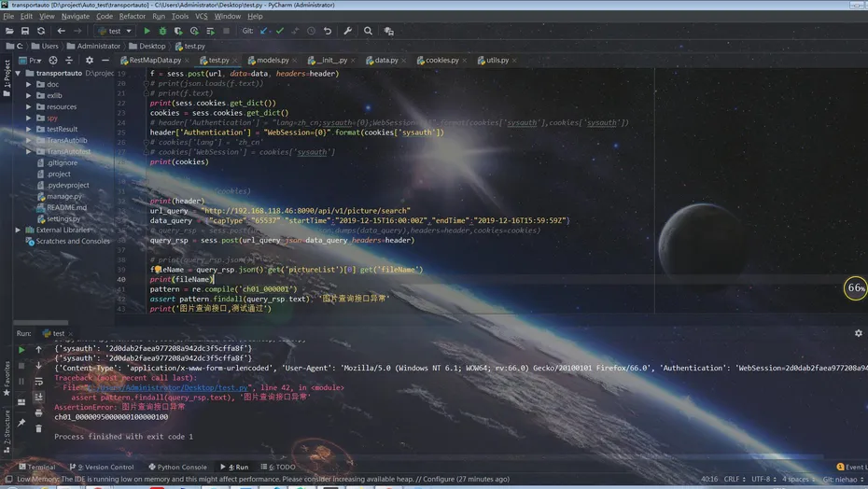Run 'test' with the green play icon
This screenshot has height=489, width=868.
[147, 31]
